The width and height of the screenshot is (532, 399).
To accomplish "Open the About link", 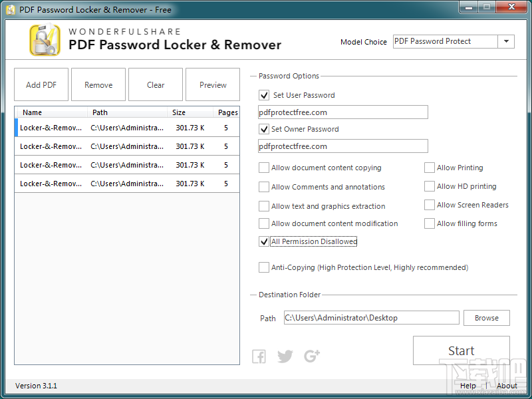I will click(x=507, y=386).
